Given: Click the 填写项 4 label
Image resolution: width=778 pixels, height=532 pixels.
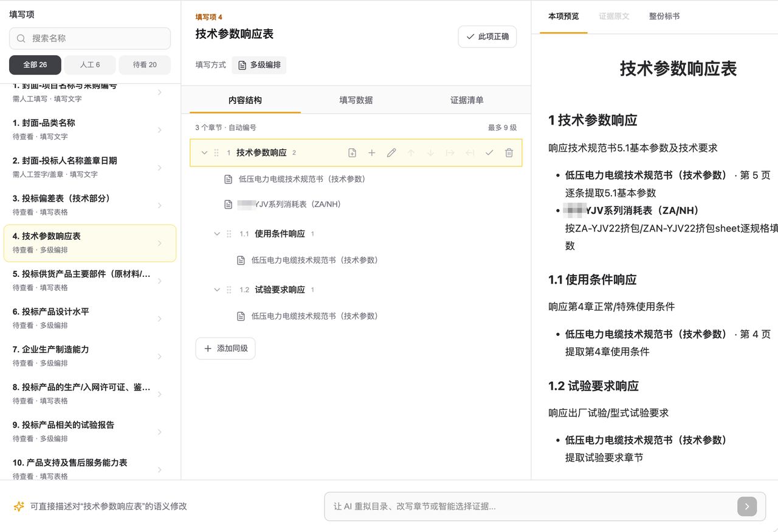Looking at the screenshot, I should (x=208, y=17).
